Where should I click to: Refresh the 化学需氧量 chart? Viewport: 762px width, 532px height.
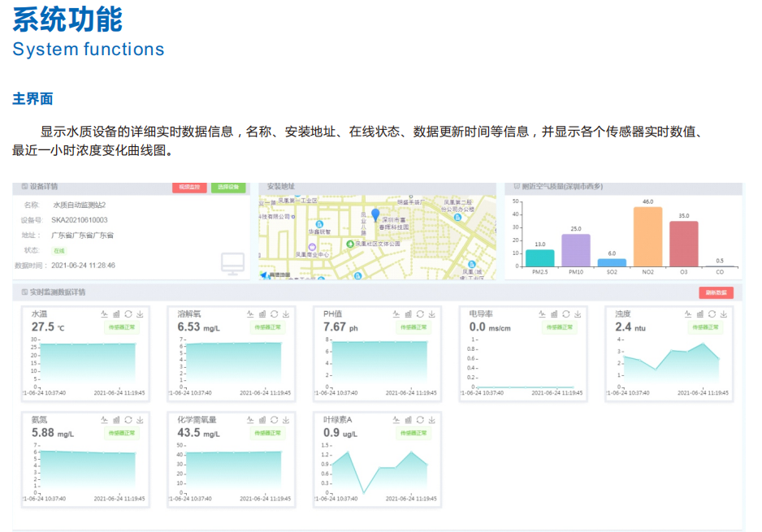[274, 420]
